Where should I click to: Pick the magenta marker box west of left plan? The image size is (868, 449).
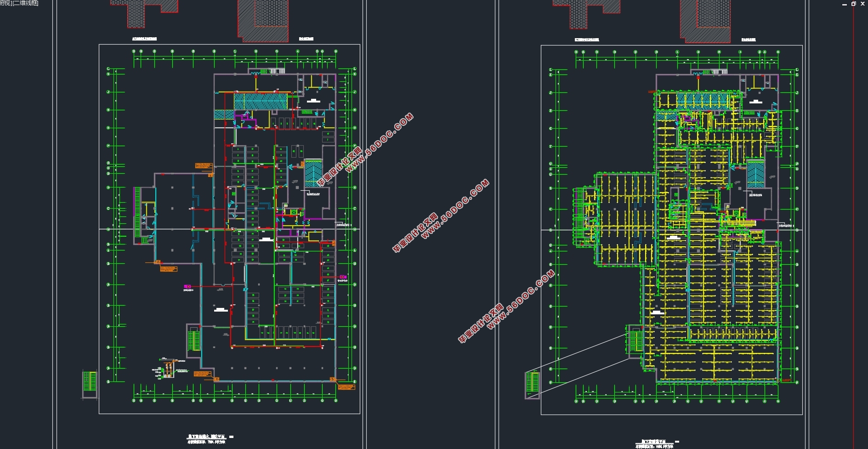[x=187, y=287]
